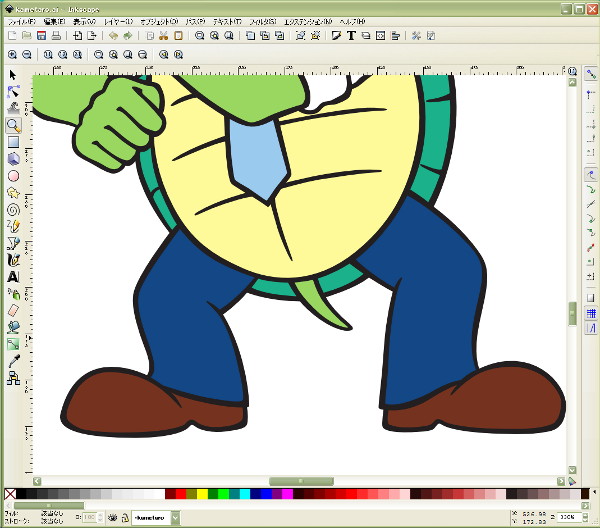Open the ヘルプ(H) menu
Screen dimensions: 600x528
coord(353,21)
